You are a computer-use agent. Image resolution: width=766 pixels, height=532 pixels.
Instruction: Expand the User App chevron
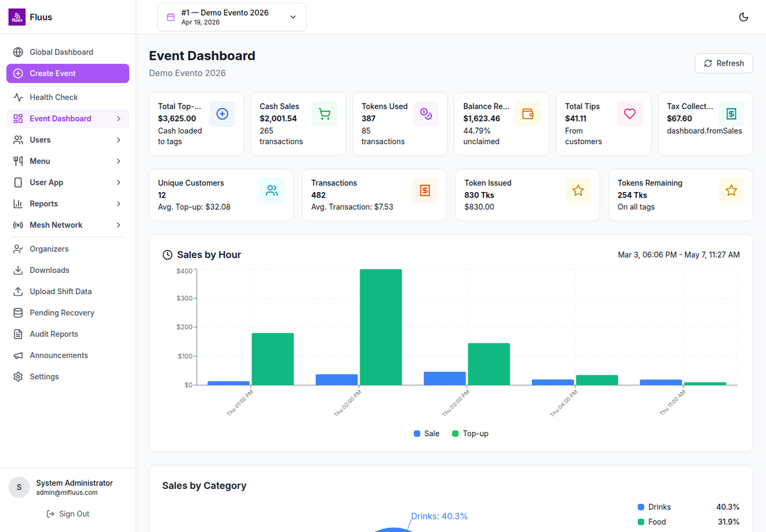[x=118, y=183]
